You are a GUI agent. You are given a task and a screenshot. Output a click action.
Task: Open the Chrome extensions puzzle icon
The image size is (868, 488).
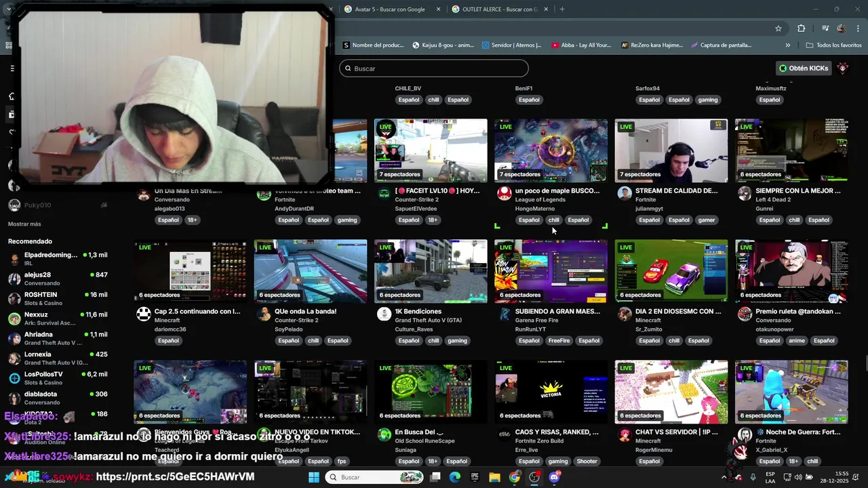coord(802,28)
